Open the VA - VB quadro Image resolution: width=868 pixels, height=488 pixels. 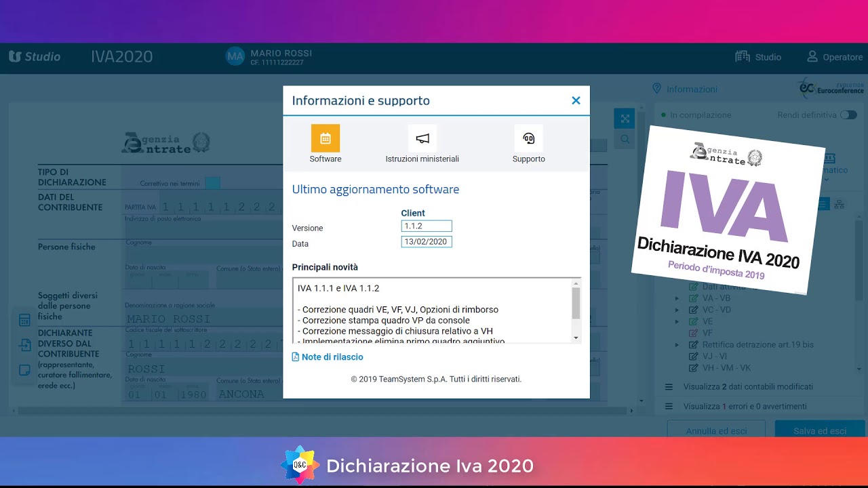click(x=716, y=298)
